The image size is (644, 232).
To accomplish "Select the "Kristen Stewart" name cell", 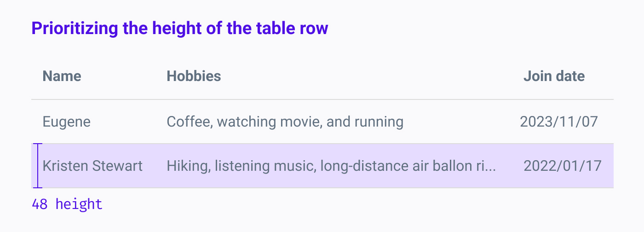I will tap(92, 166).
